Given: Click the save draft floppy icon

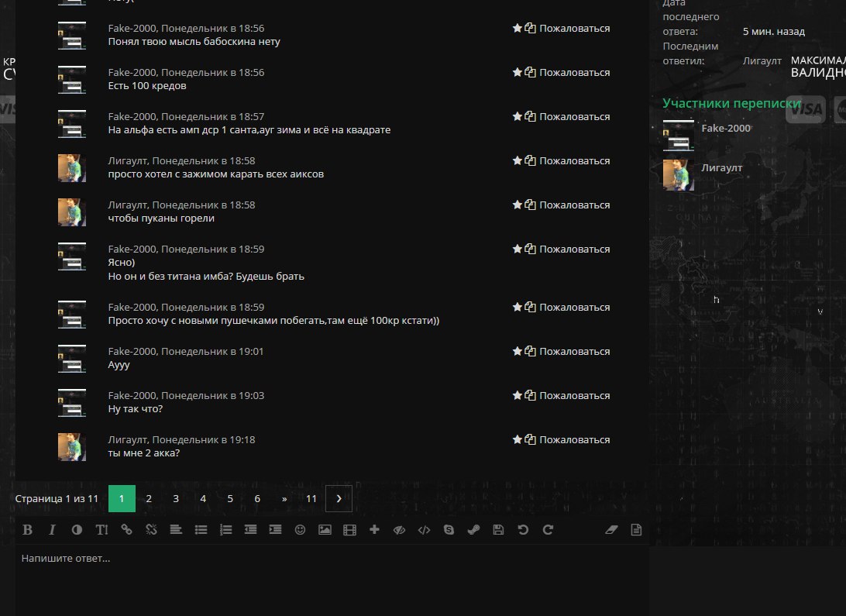Looking at the screenshot, I should pos(499,530).
